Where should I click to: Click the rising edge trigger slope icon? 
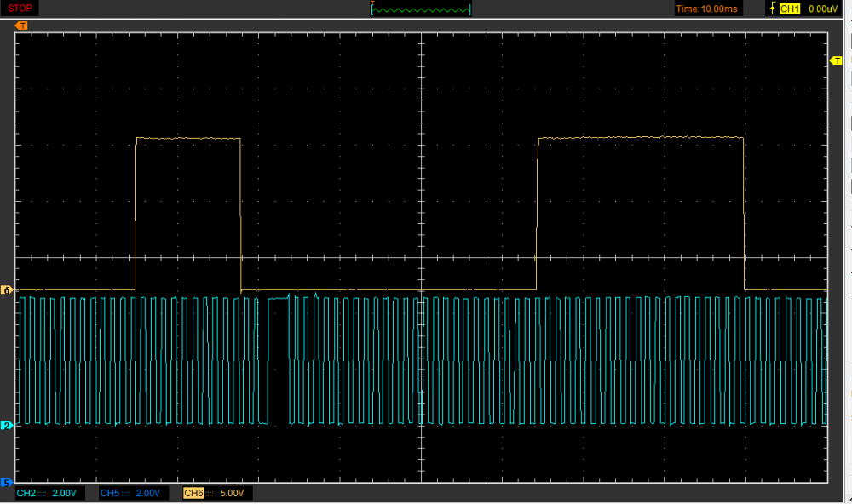pyautogui.click(x=772, y=9)
